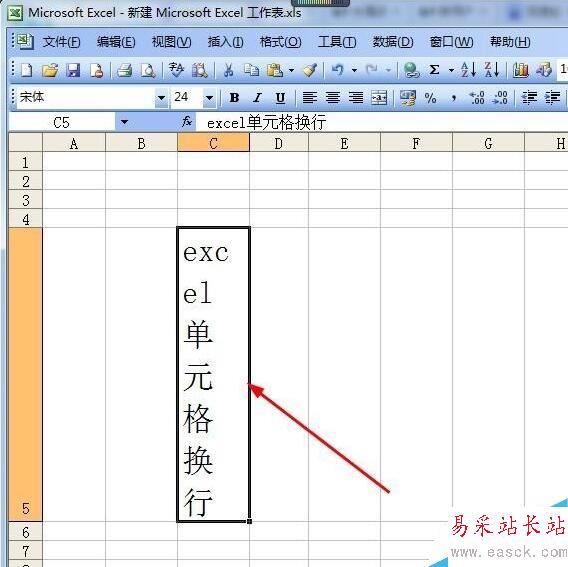Toggle Bold formatting

tap(234, 97)
